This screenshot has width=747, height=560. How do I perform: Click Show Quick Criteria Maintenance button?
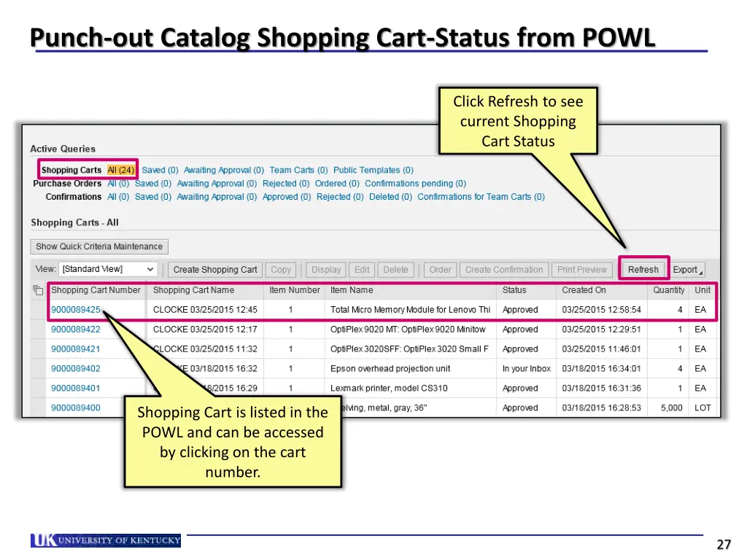pyautogui.click(x=99, y=246)
